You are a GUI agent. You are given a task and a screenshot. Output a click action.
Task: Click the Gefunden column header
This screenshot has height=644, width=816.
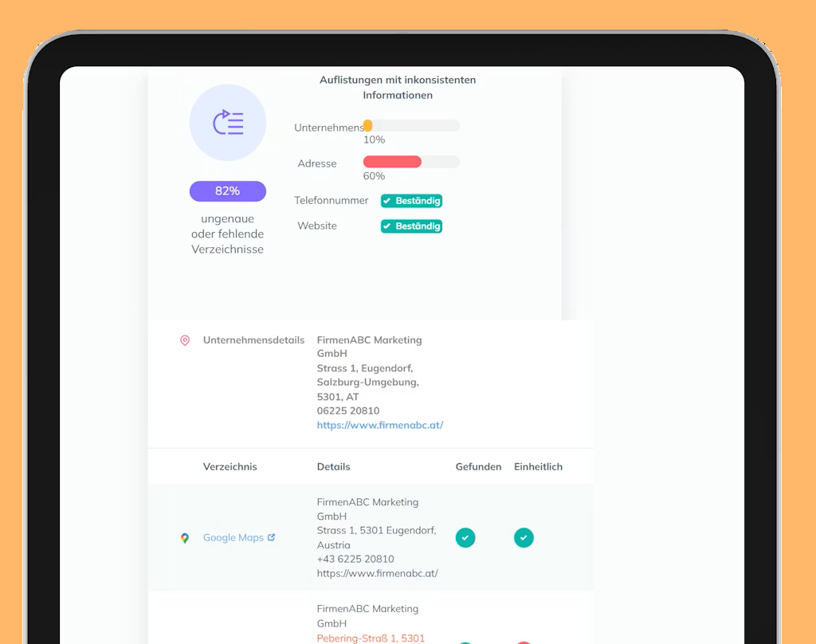[x=478, y=467]
